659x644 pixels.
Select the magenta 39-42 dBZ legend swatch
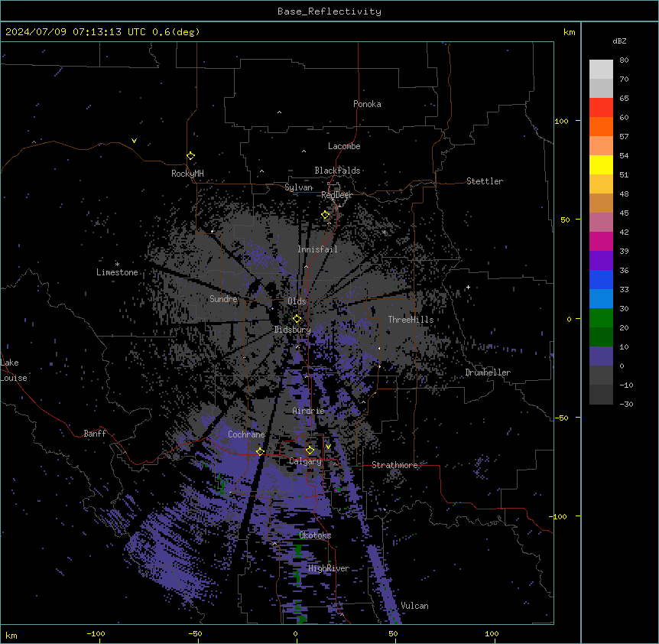click(x=601, y=241)
